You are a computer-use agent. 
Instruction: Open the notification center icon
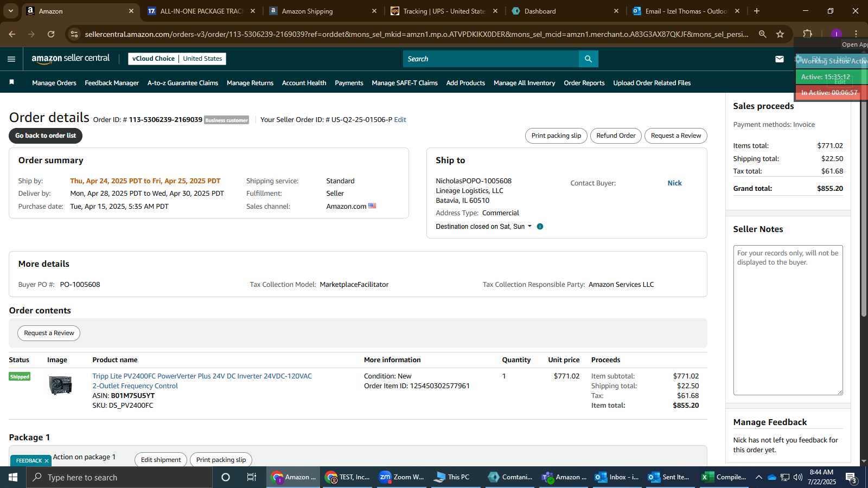pyautogui.click(x=851, y=477)
